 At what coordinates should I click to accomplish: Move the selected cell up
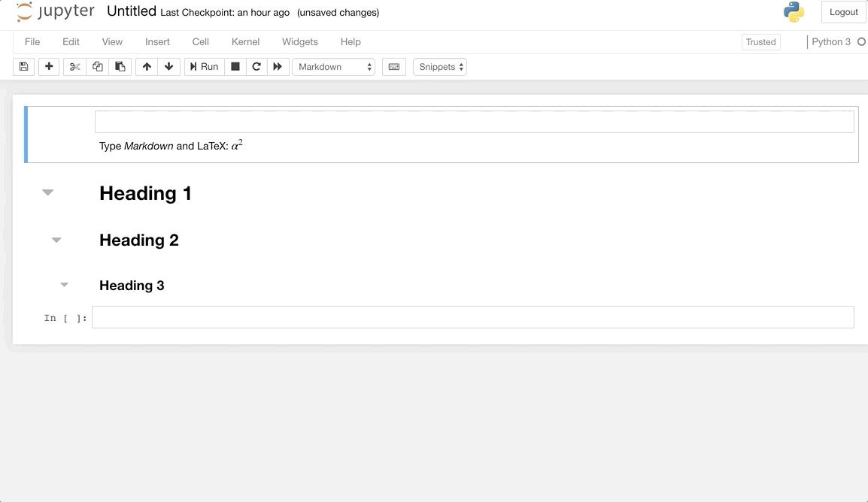click(147, 66)
